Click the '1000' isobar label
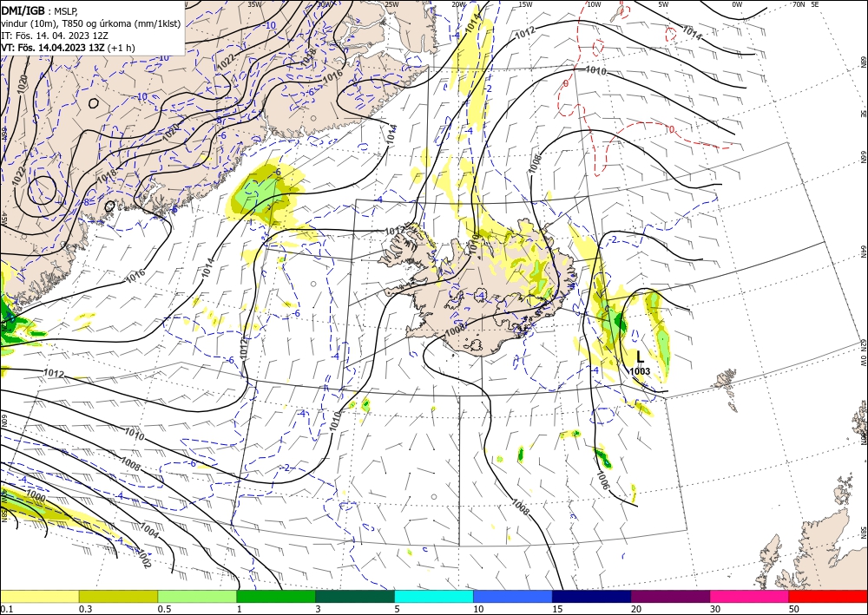The image size is (868, 615). coord(36,494)
